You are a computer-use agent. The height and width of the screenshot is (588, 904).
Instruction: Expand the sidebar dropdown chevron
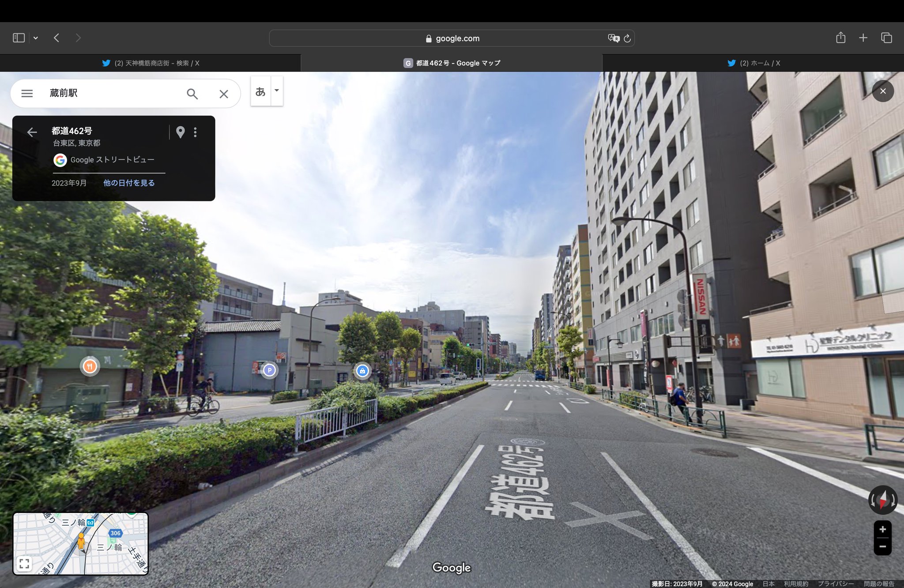36,38
